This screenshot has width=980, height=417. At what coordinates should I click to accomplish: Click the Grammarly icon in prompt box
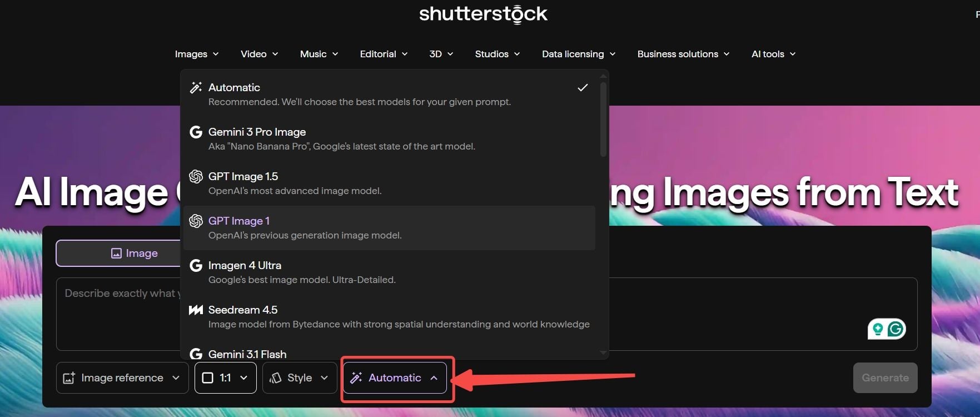point(895,329)
